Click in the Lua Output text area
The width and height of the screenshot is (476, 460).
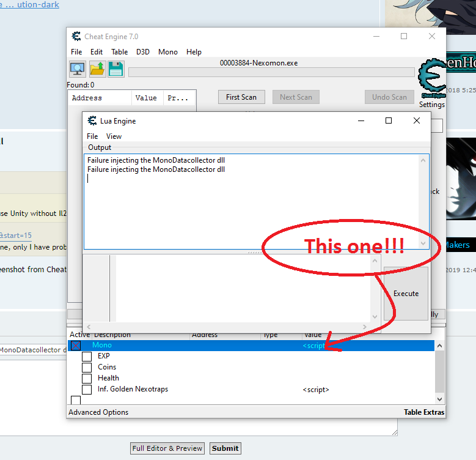tap(251, 202)
